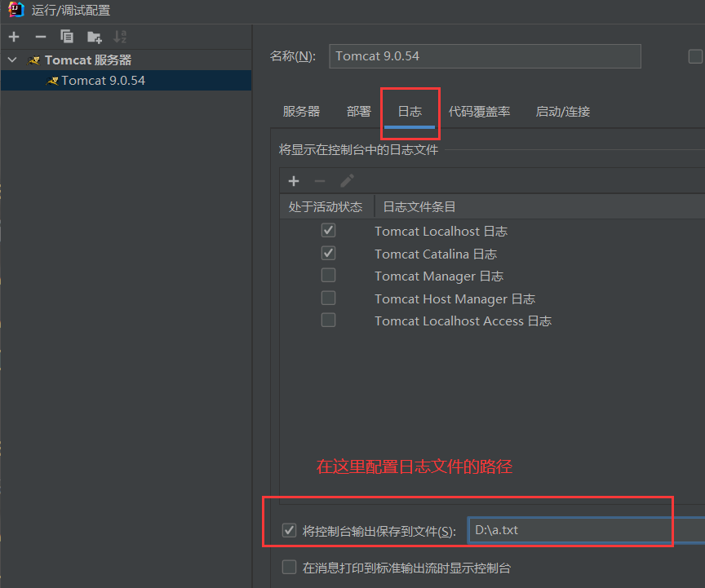Select the Tomcat Host Manager 日志 row text

455,299
